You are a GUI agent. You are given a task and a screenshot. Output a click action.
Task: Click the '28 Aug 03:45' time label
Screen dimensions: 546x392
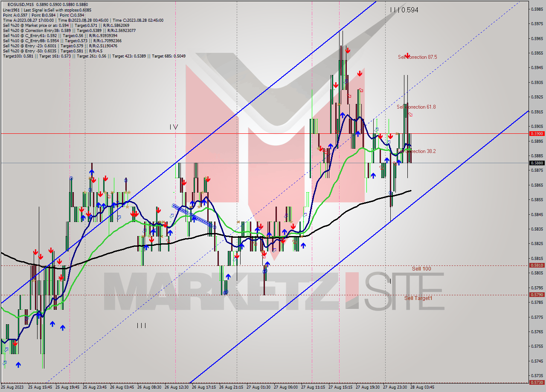pos(422,387)
